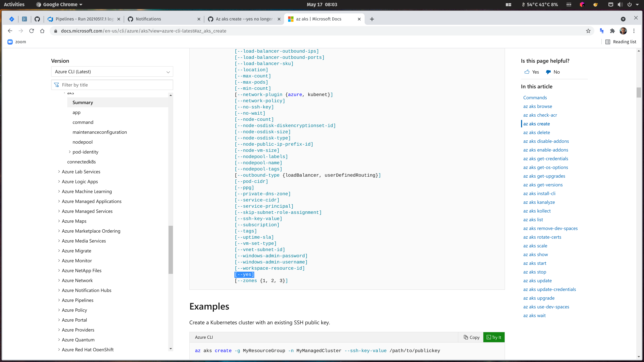Click the thumbs down No icon
644x362 pixels.
pyautogui.click(x=548, y=72)
